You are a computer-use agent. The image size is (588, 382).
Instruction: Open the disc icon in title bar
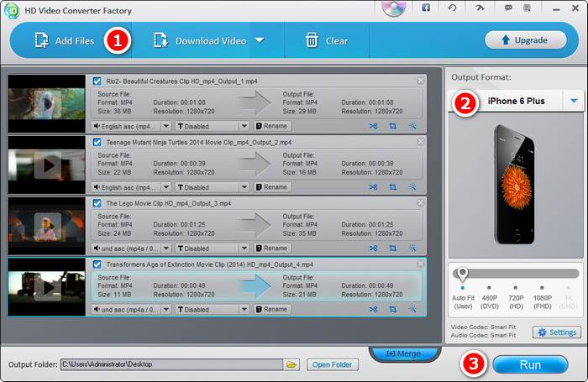click(394, 8)
